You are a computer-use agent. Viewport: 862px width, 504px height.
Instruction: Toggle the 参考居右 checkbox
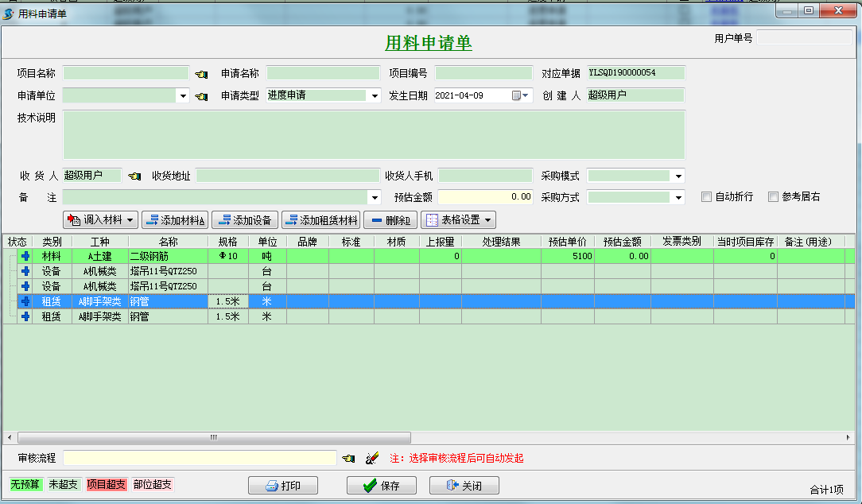[x=773, y=197]
